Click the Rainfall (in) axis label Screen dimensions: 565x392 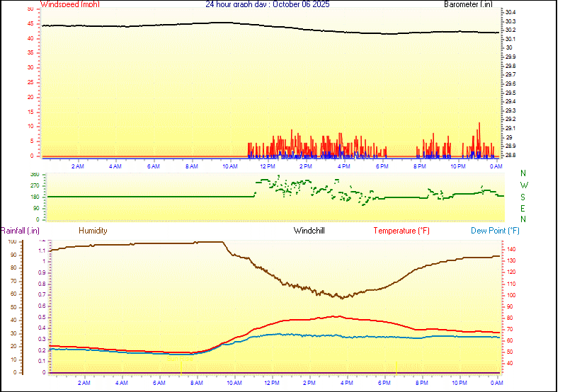(x=20, y=231)
